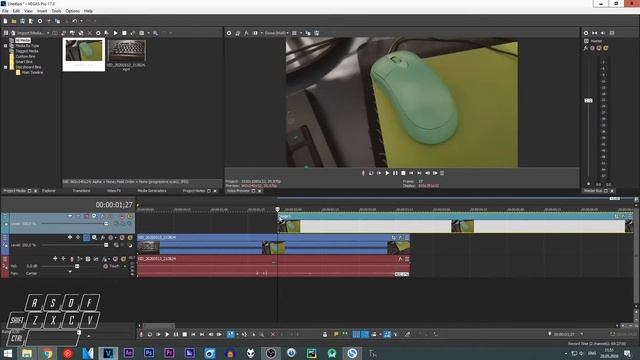Expand the Media By Type tree node
This screenshot has height=360, width=640.
(x=5, y=46)
